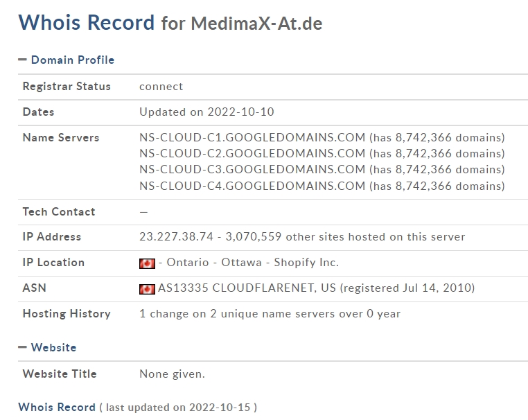View 3,070,559 other sites hosted link

(345, 237)
